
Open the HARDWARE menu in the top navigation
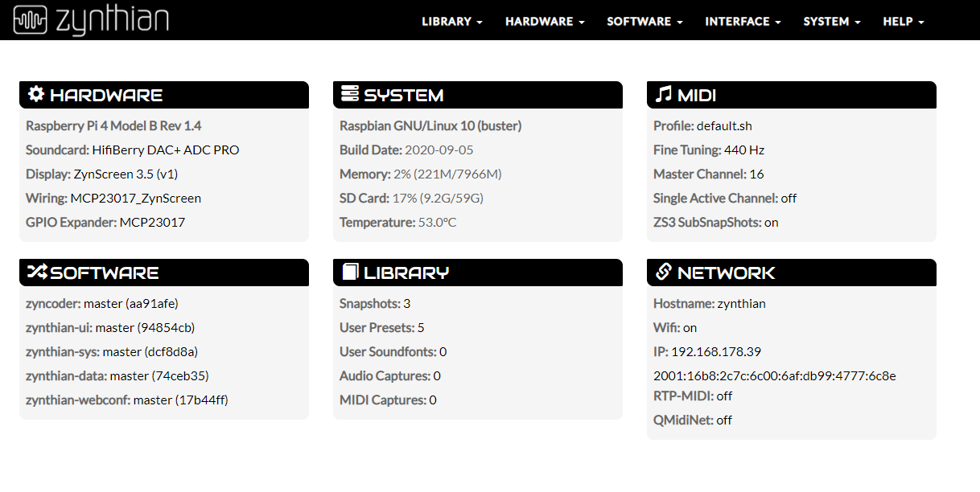pyautogui.click(x=545, y=22)
